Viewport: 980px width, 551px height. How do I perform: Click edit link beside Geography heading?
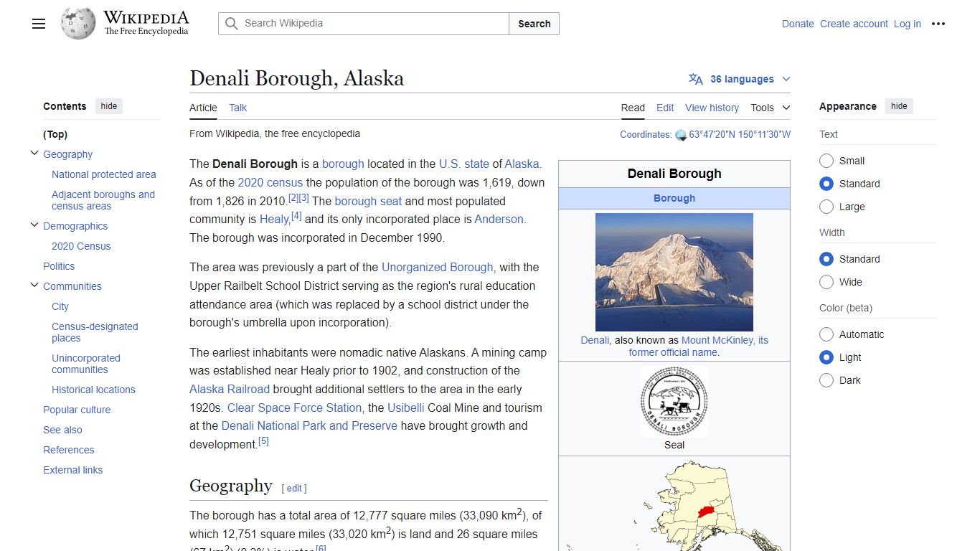[x=294, y=488]
